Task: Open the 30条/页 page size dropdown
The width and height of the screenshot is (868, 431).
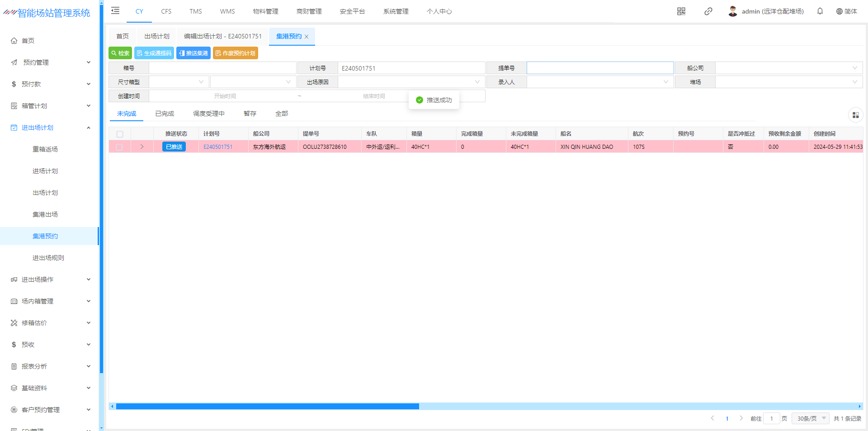Action: pyautogui.click(x=811, y=418)
